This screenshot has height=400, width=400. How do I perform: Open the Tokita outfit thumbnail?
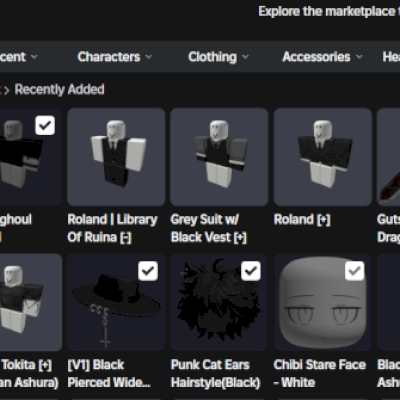tap(31, 302)
